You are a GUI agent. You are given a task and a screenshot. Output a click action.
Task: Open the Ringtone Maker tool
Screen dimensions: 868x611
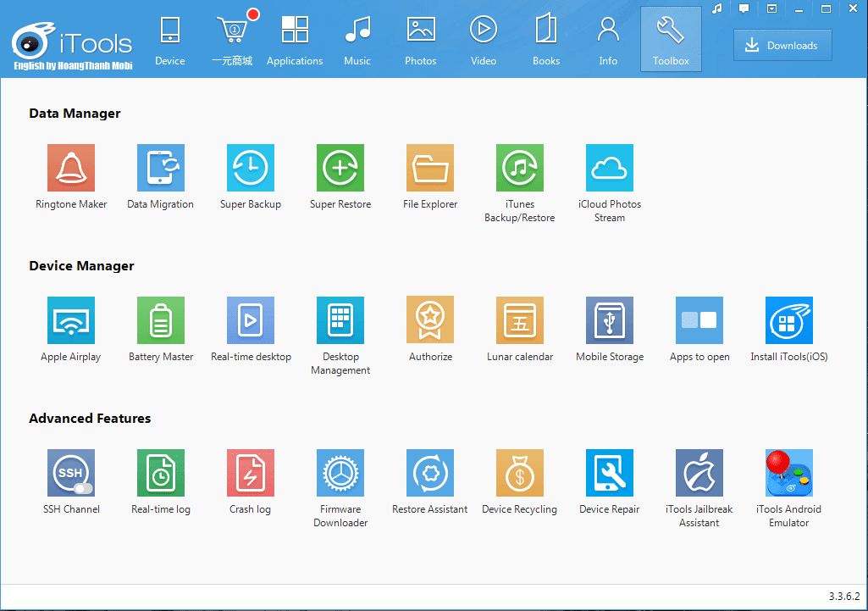[71, 168]
